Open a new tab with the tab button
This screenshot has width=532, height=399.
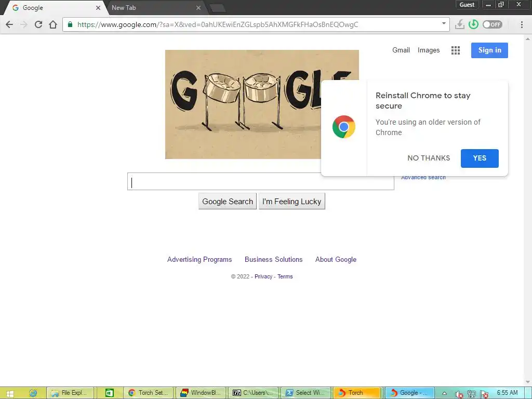[217, 8]
